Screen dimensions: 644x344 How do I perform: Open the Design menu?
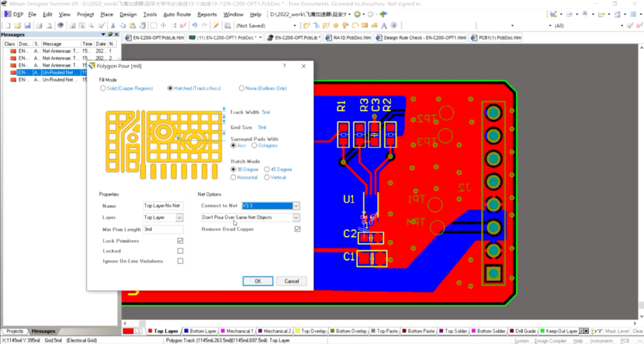pos(128,14)
